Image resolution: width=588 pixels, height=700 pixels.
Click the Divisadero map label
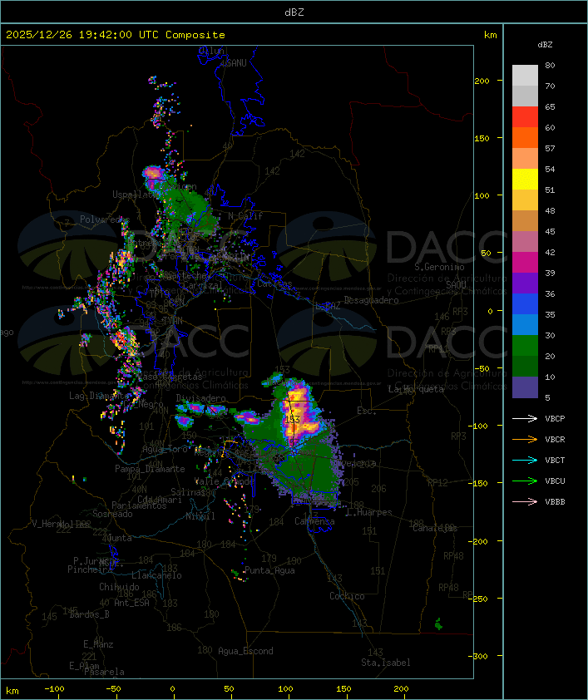coord(200,397)
